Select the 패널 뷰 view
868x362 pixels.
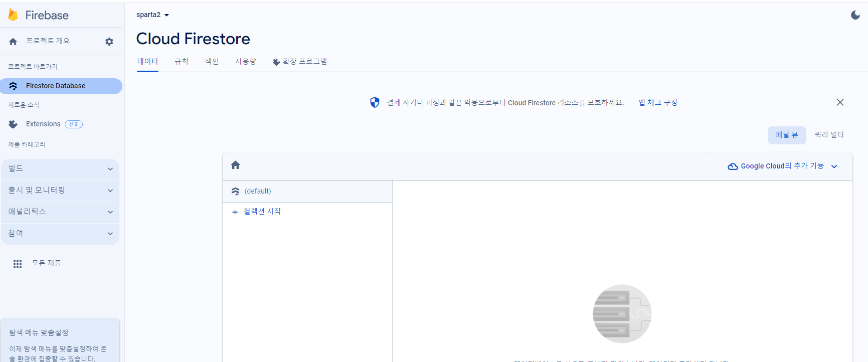tap(787, 135)
